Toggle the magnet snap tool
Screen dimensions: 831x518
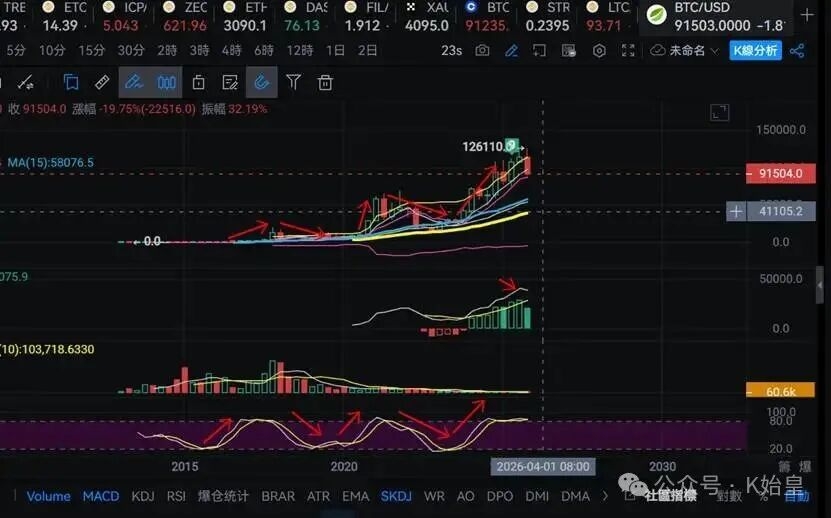261,82
